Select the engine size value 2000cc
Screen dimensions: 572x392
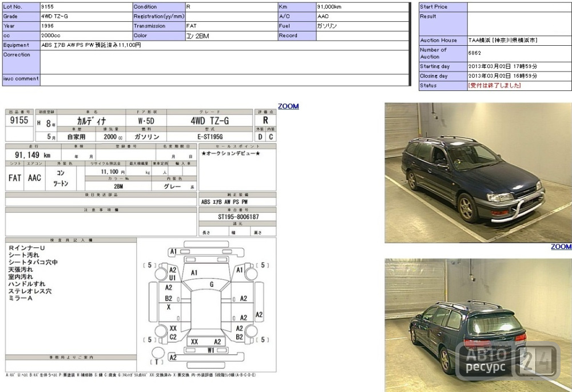point(51,35)
